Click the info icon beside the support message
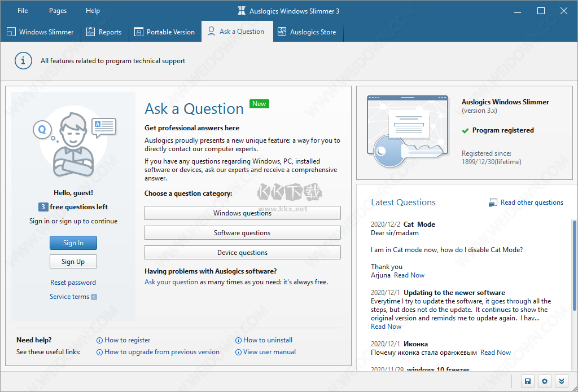578x392 pixels. (23, 60)
